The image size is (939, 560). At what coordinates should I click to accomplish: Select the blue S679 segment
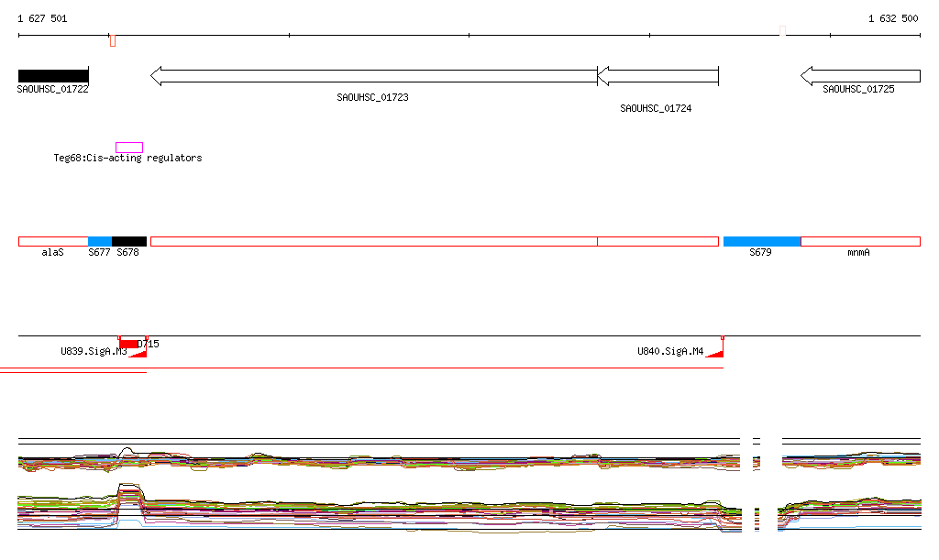[x=762, y=242]
